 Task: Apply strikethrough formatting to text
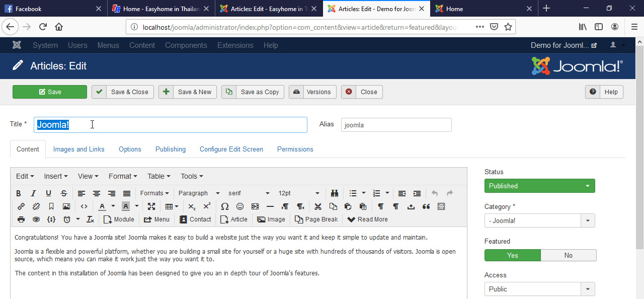coord(64,193)
